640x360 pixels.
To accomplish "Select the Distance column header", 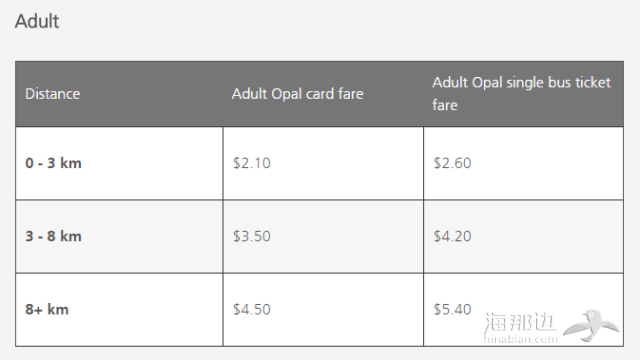I will [53, 94].
